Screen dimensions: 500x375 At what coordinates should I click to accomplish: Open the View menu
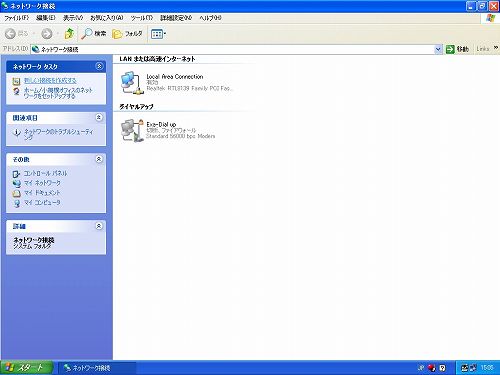[x=73, y=18]
